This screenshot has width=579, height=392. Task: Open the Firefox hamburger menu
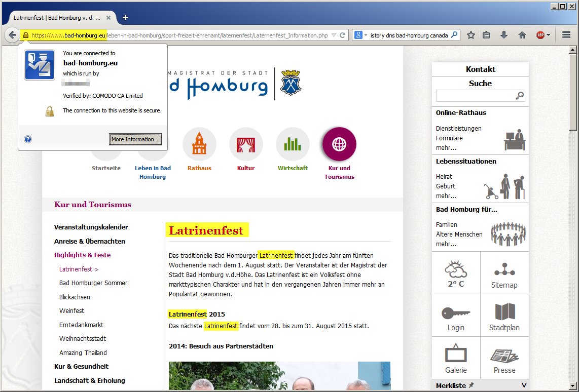pyautogui.click(x=566, y=35)
